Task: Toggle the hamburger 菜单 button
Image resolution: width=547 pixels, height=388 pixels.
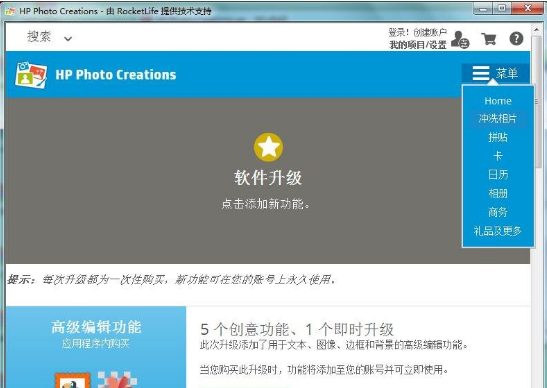Action: click(x=495, y=73)
